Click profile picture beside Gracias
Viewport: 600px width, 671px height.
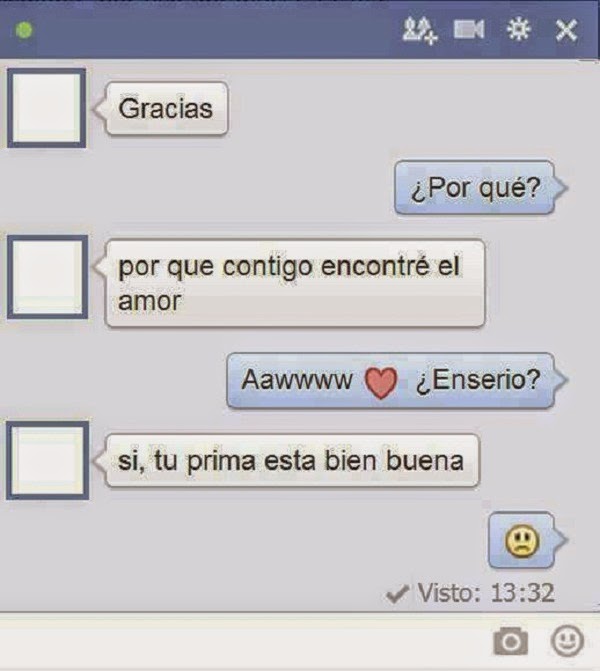click(47, 108)
